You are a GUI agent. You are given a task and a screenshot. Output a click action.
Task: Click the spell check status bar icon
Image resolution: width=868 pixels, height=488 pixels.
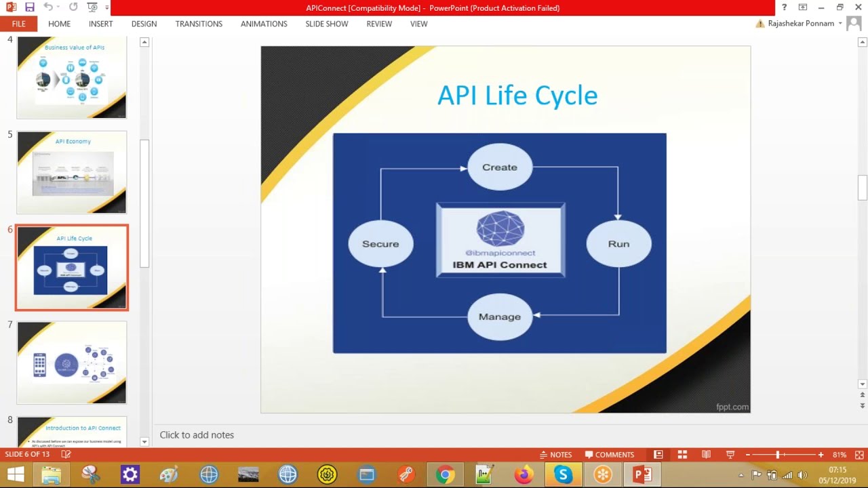coord(65,454)
